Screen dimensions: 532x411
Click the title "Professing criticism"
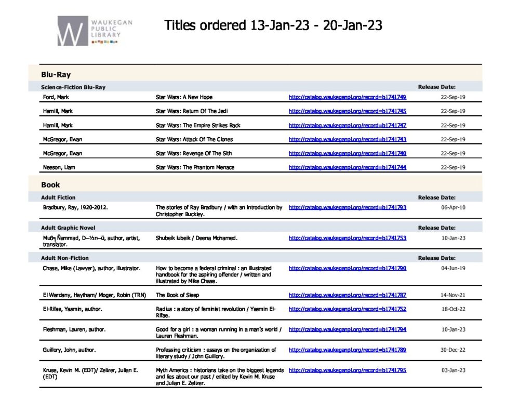click(178, 350)
